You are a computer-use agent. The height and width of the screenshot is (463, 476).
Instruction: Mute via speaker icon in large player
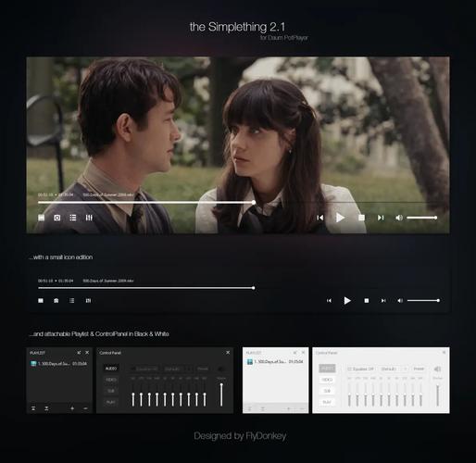399,218
